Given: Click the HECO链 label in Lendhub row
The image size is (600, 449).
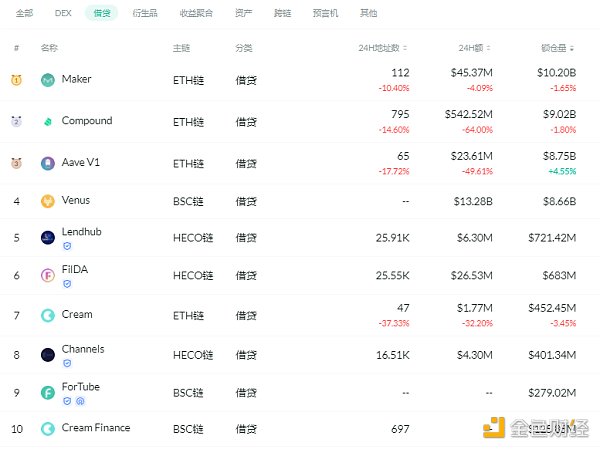Looking at the screenshot, I should (193, 238).
